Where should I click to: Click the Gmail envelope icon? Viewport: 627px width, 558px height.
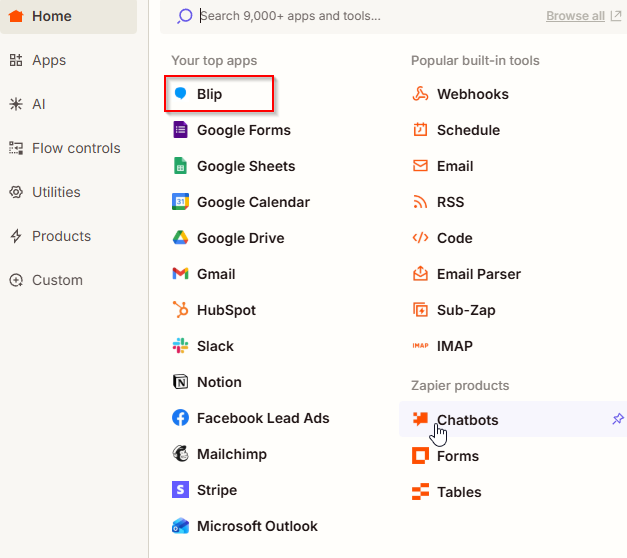(180, 274)
